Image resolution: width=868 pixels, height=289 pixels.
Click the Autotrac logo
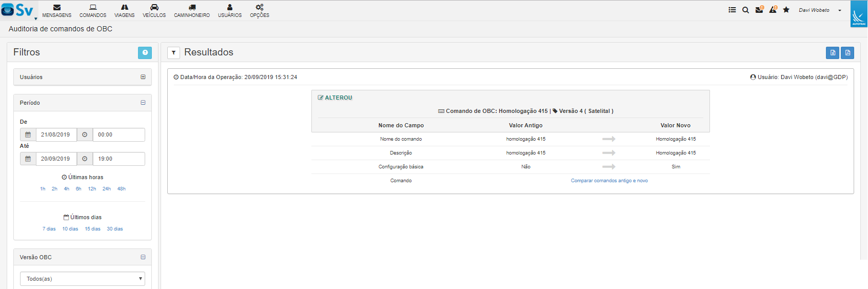(859, 14)
